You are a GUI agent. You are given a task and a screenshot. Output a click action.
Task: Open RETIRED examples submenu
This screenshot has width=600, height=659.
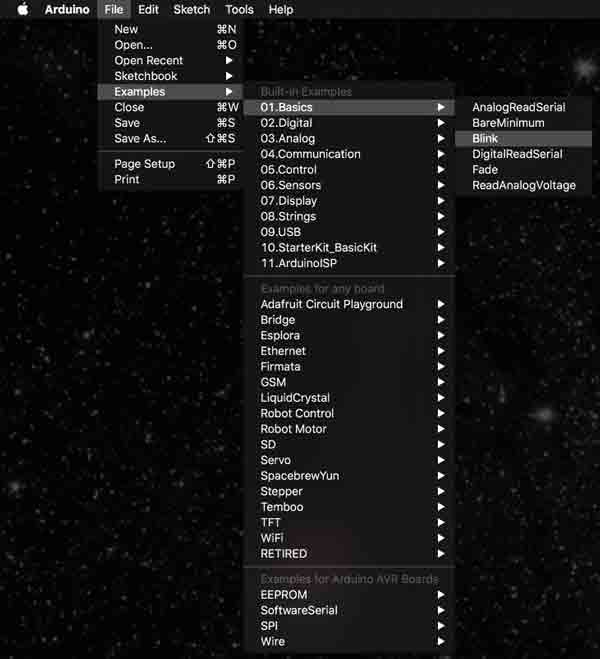coord(350,554)
